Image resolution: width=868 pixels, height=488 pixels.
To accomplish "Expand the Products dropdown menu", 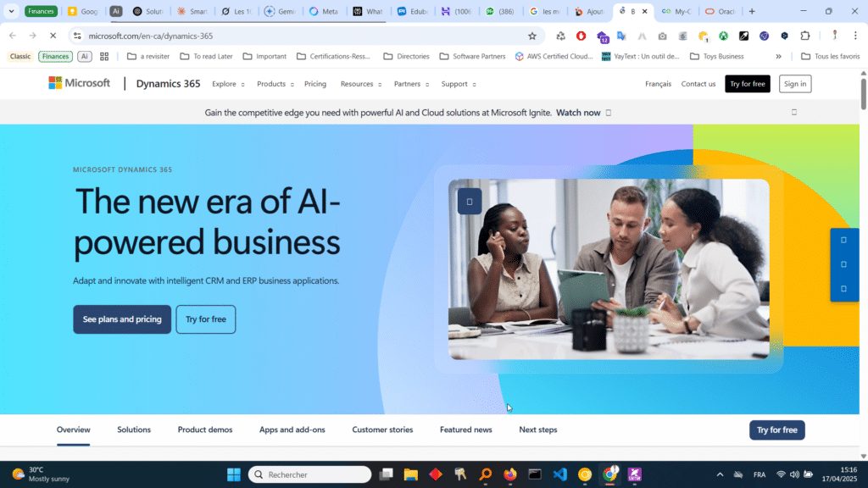I will click(275, 84).
